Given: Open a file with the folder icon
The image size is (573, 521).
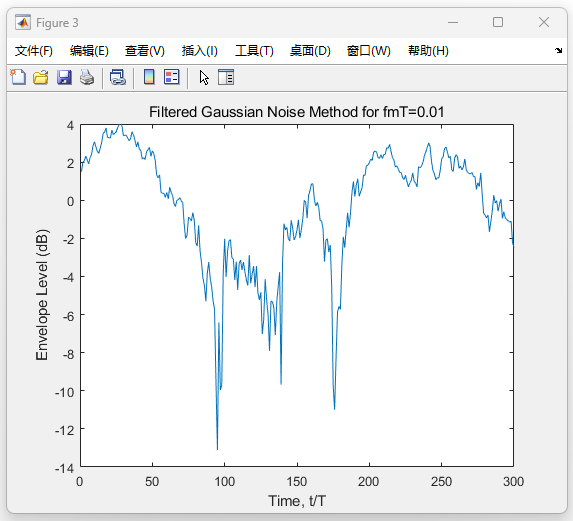Looking at the screenshot, I should click(x=41, y=77).
